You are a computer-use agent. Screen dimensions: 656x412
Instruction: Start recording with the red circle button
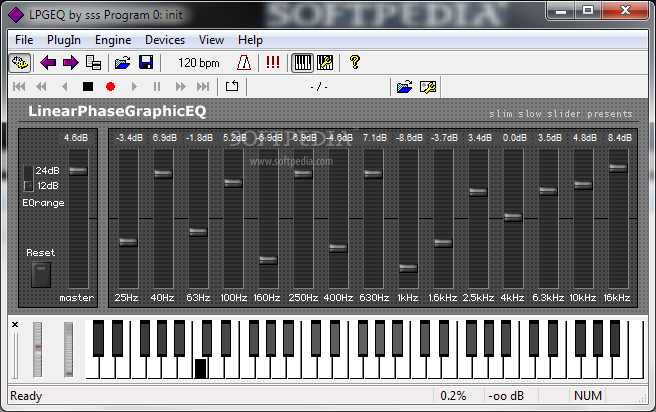tap(110, 87)
